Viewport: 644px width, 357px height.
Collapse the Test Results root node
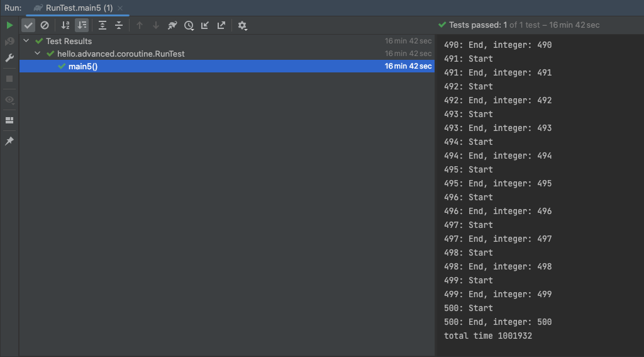[26, 41]
